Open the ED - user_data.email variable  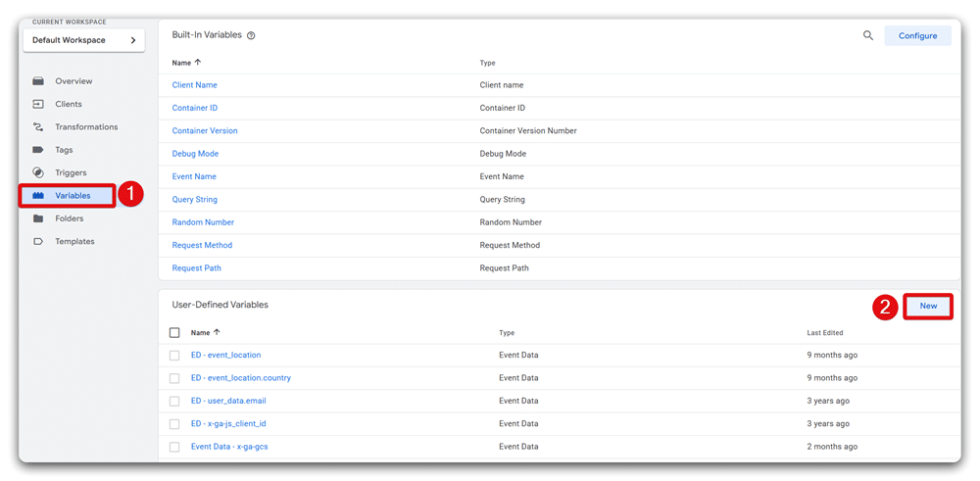coord(228,401)
